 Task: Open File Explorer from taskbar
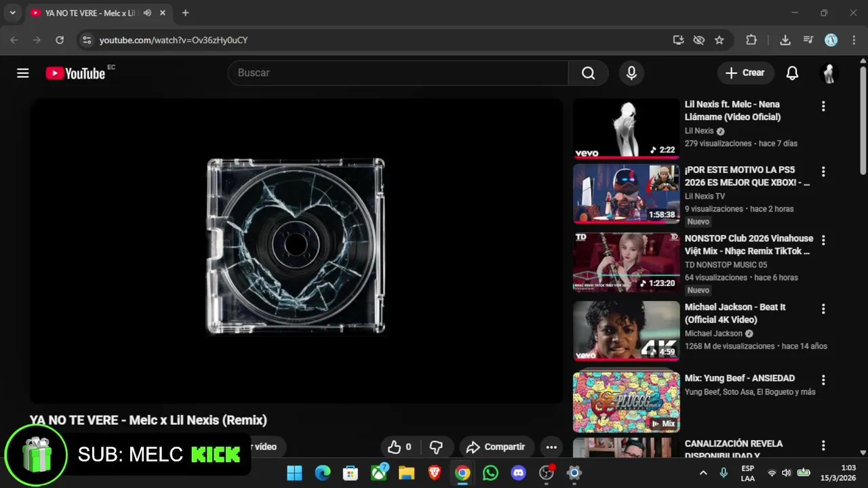[x=406, y=473]
